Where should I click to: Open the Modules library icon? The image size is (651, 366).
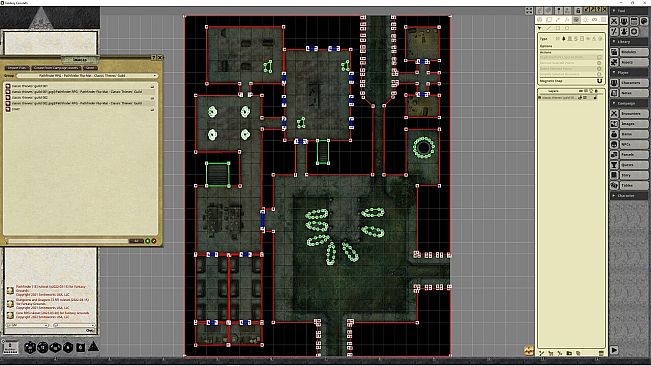(614, 52)
